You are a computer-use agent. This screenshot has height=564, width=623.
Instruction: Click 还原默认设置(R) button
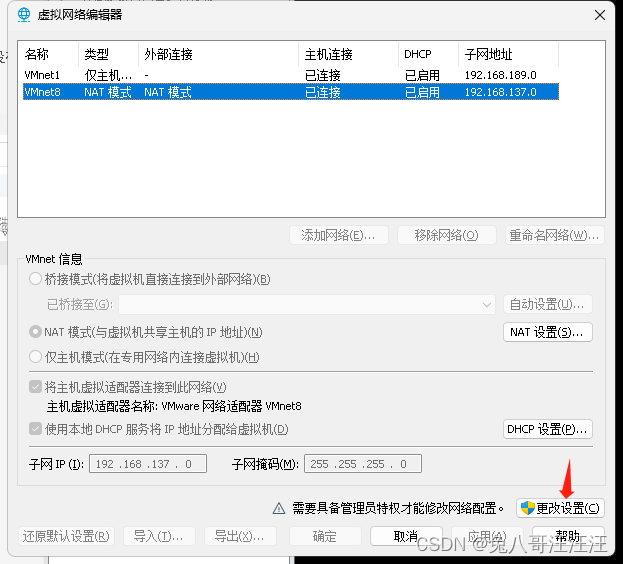click(x=66, y=536)
